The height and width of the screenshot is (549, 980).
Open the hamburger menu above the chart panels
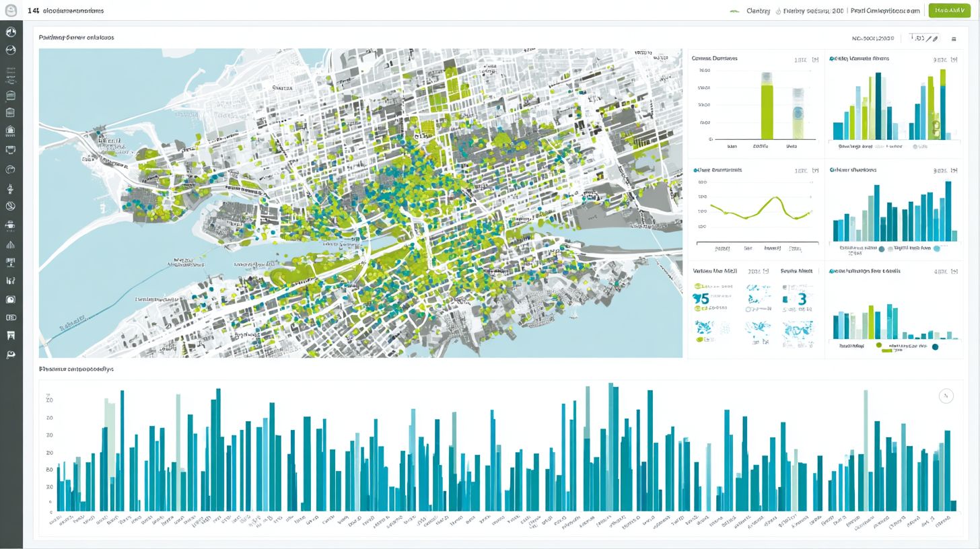click(x=954, y=39)
